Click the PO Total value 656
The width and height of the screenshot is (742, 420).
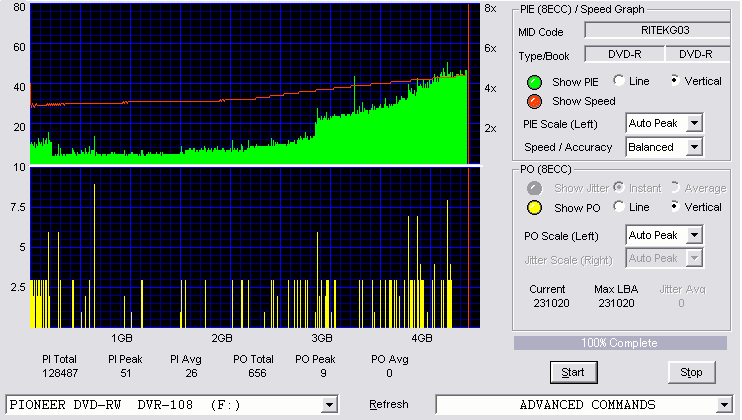(x=257, y=373)
